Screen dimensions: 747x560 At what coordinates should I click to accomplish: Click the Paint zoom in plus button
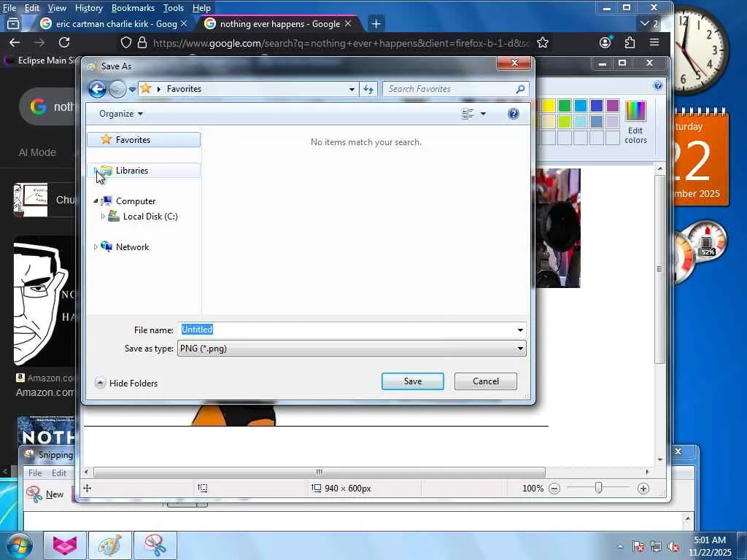(x=643, y=489)
